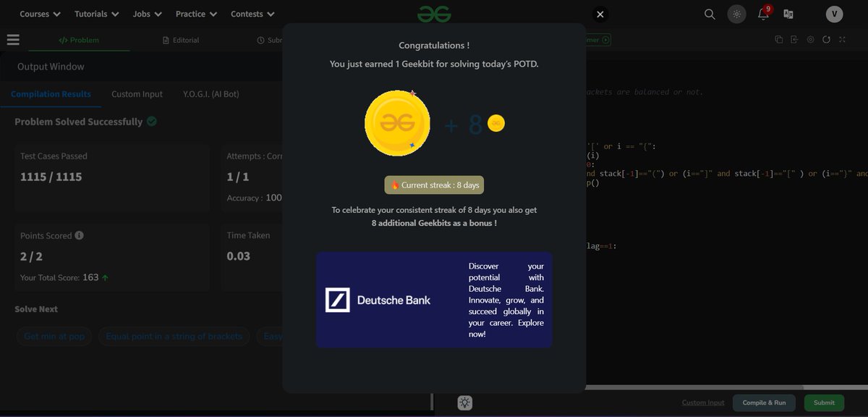Open the Practice dropdown

pos(195,14)
